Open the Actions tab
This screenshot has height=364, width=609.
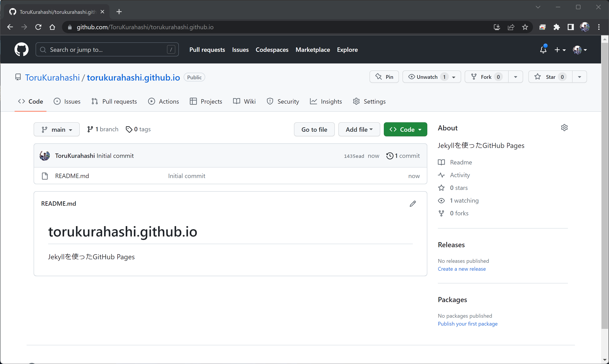pos(163,101)
